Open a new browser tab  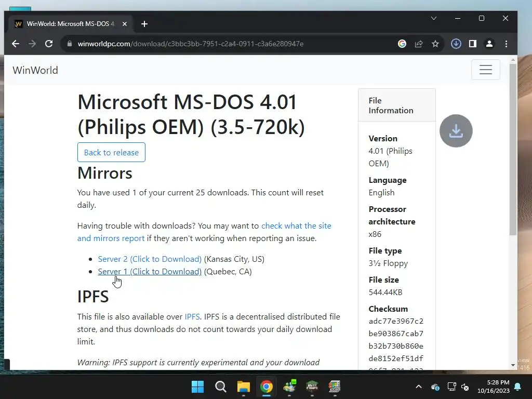pyautogui.click(x=144, y=24)
